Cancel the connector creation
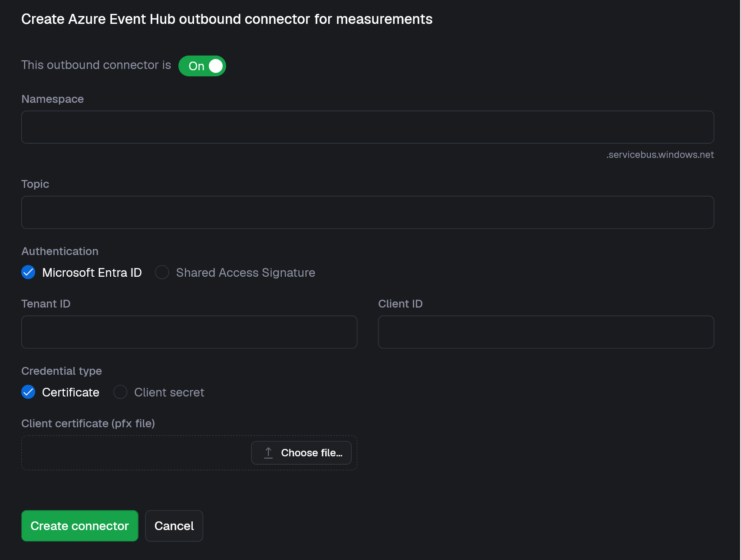This screenshot has height=560, width=741. 174,526
